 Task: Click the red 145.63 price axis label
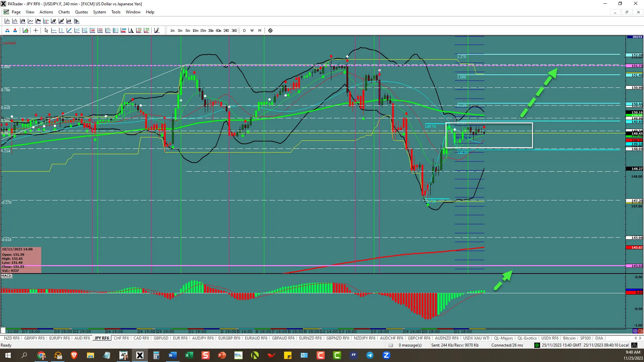635,248
